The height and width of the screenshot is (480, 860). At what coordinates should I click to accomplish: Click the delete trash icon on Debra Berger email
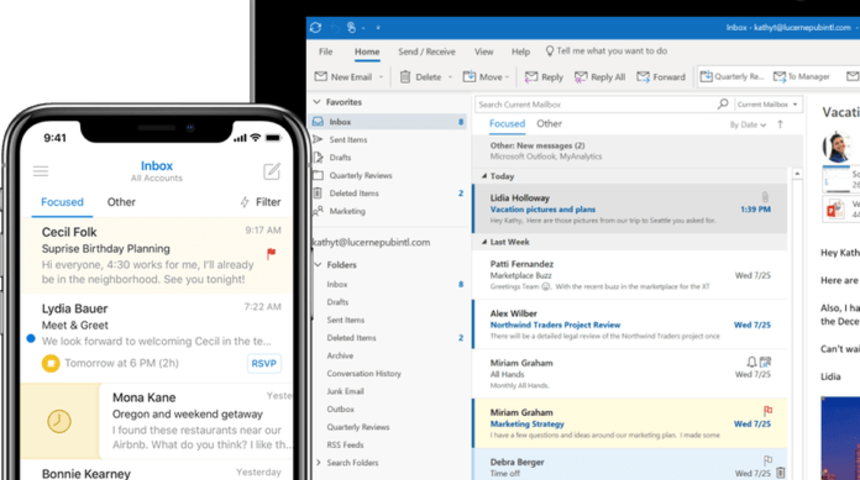pos(780,472)
